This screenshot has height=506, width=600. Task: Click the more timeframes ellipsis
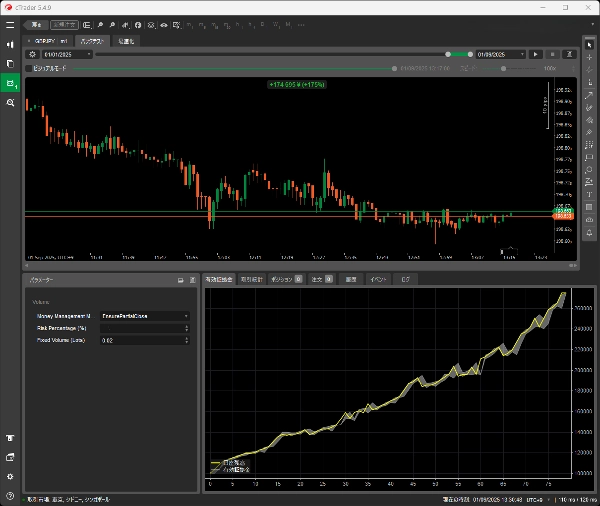tap(301, 25)
